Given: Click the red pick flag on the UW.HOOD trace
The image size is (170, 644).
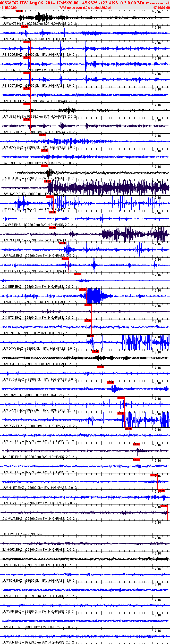Looking at the screenshot, I should tap(47, 181).
